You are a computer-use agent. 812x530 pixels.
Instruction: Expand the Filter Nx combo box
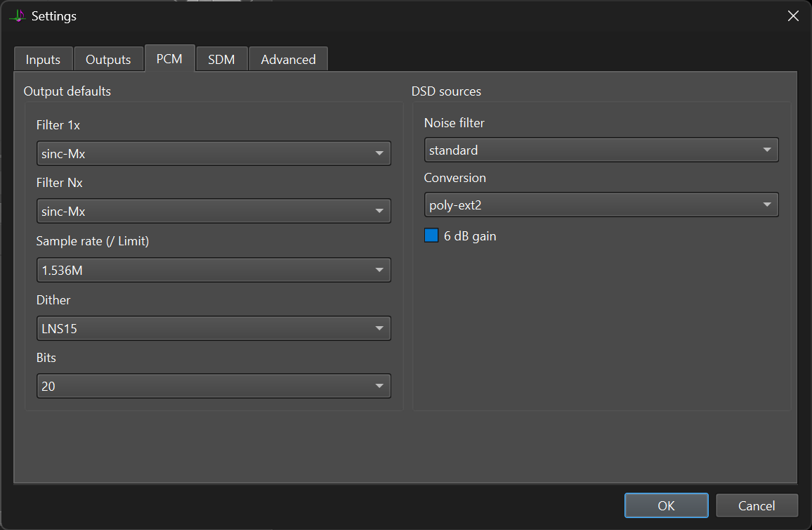[214, 211]
